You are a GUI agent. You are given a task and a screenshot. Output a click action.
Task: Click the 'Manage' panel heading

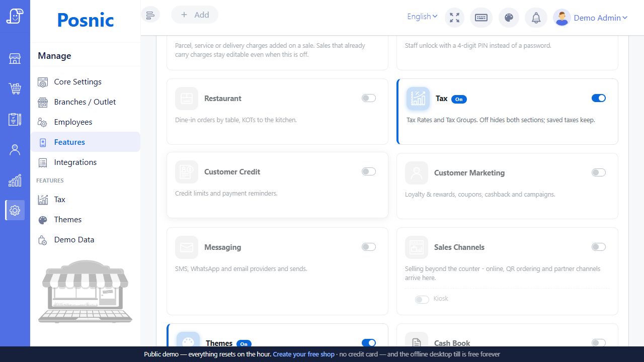54,56
